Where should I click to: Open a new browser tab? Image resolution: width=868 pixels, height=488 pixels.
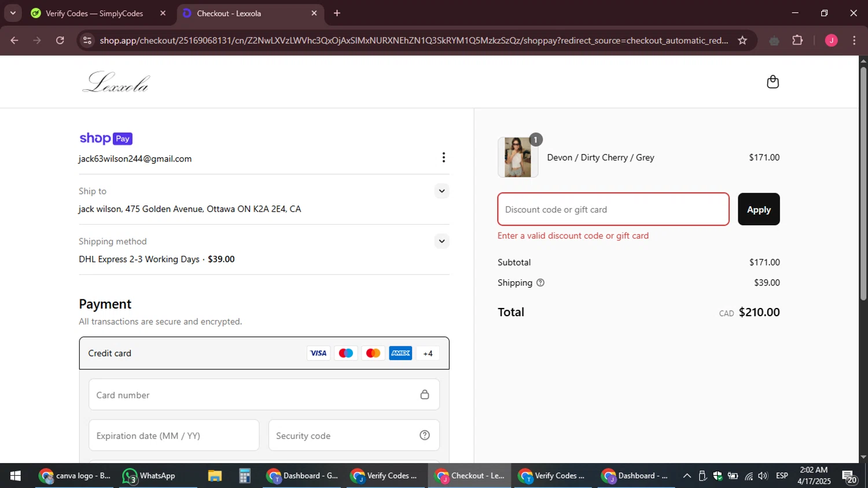click(x=337, y=13)
